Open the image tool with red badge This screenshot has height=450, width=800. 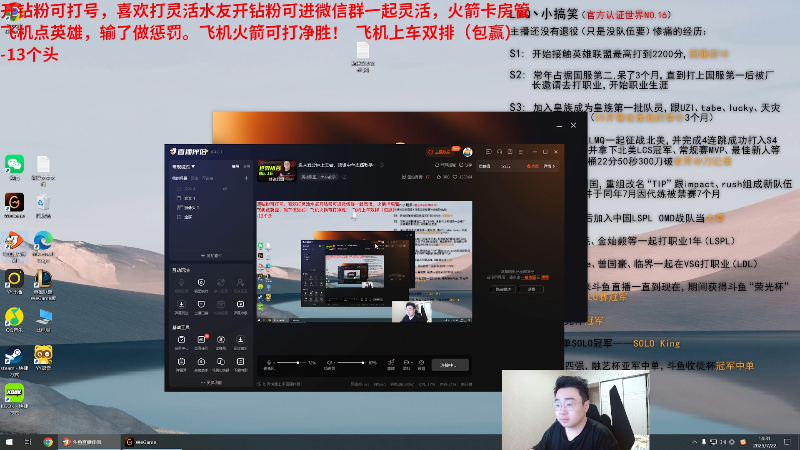pos(201,340)
